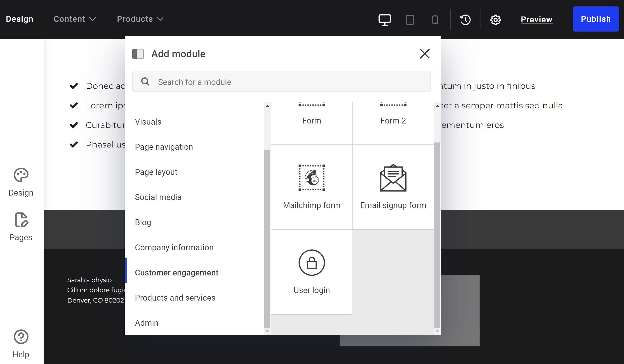The height and width of the screenshot is (364, 624).
Task: Switch to desktop preview mode
Action: click(x=385, y=20)
